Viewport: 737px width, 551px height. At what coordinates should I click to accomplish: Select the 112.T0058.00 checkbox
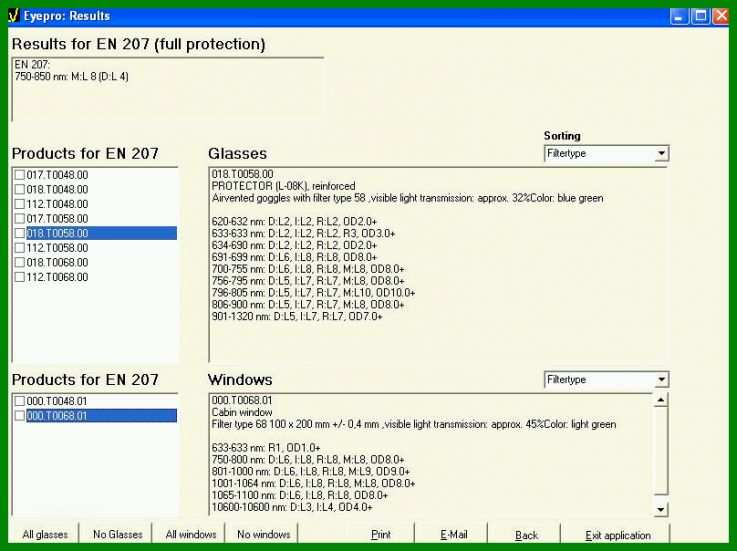[x=20, y=248]
